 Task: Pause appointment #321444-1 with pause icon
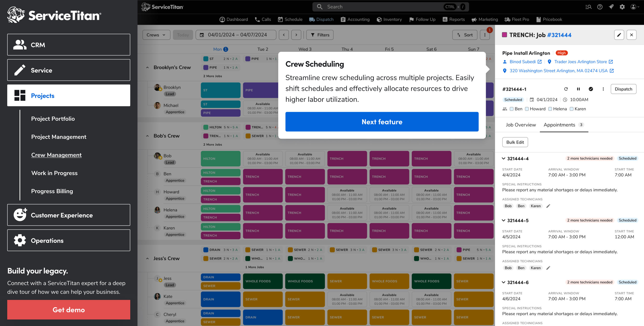[578, 89]
